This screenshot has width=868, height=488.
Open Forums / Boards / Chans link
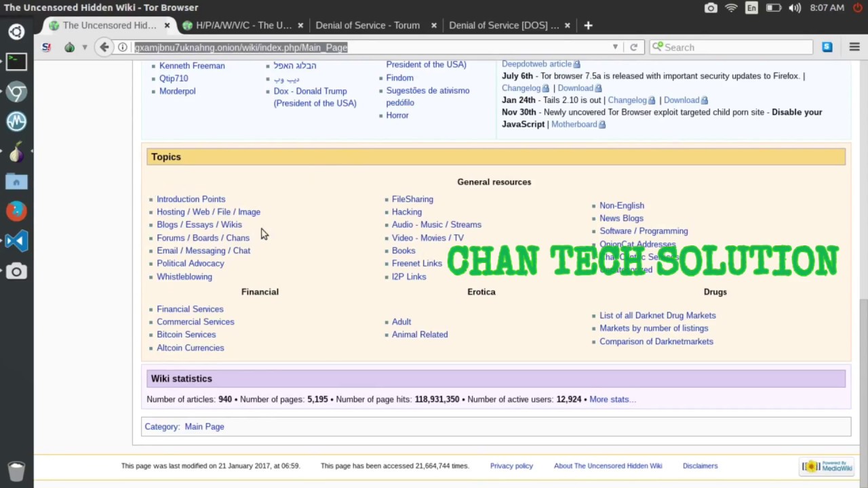(x=203, y=238)
